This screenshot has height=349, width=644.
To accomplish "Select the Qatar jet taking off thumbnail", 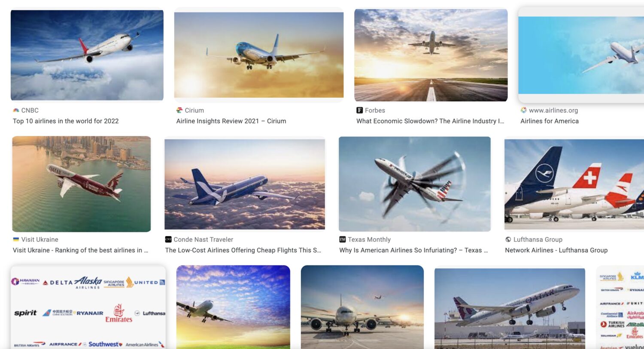I will point(510,309).
